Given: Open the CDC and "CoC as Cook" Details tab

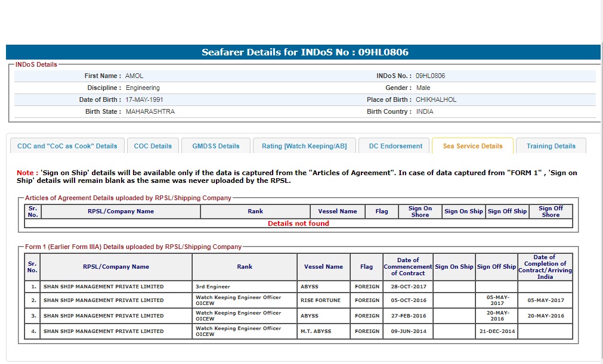Looking at the screenshot, I should [x=67, y=146].
